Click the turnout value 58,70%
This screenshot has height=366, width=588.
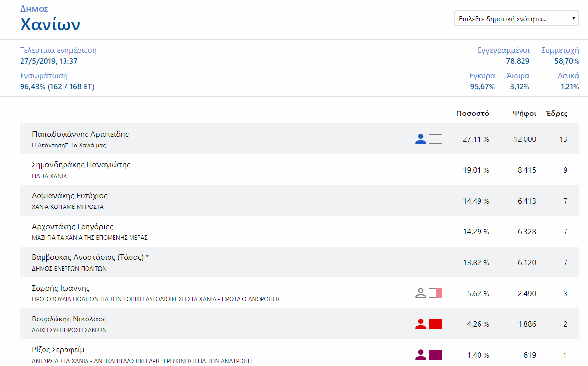(566, 61)
